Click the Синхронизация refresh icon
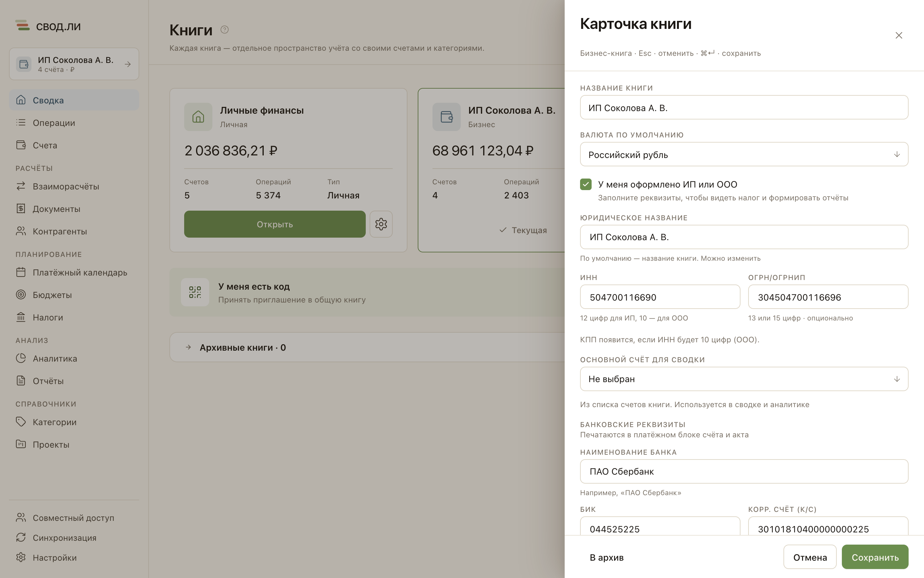The height and width of the screenshot is (578, 924). [x=21, y=538]
